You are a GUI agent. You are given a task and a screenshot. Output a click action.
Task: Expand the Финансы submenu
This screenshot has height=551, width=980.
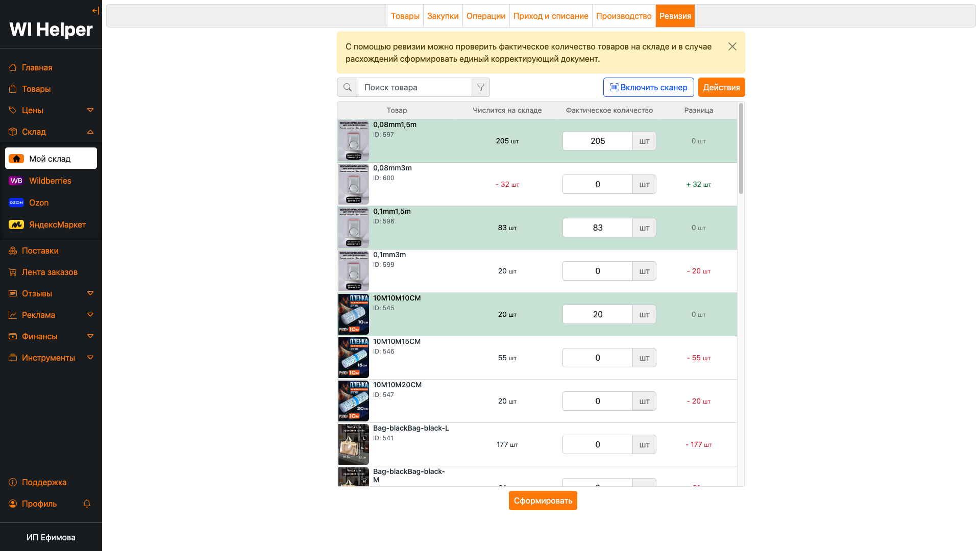[90, 336]
